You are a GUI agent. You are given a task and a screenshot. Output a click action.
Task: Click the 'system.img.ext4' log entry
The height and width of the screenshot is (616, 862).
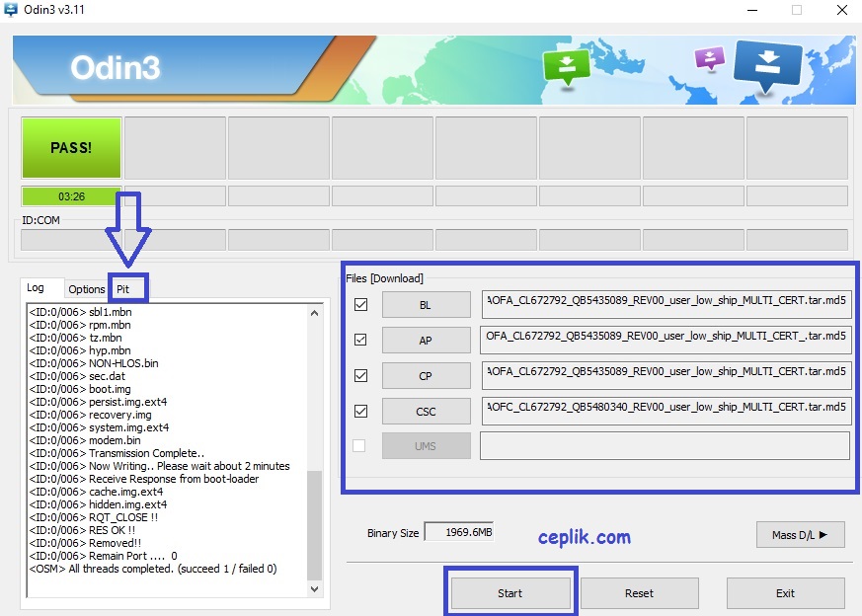[99, 427]
